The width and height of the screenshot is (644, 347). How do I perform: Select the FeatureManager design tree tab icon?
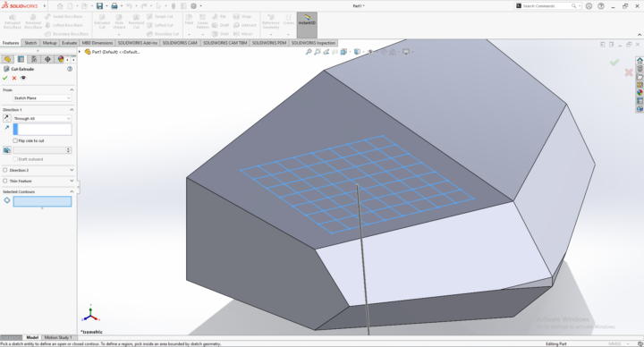[7, 59]
